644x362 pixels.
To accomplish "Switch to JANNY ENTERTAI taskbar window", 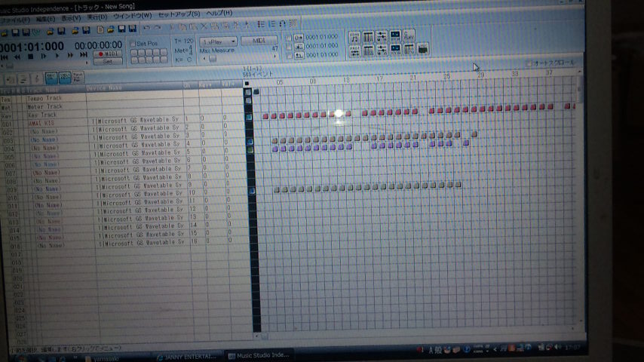I will 189,355.
